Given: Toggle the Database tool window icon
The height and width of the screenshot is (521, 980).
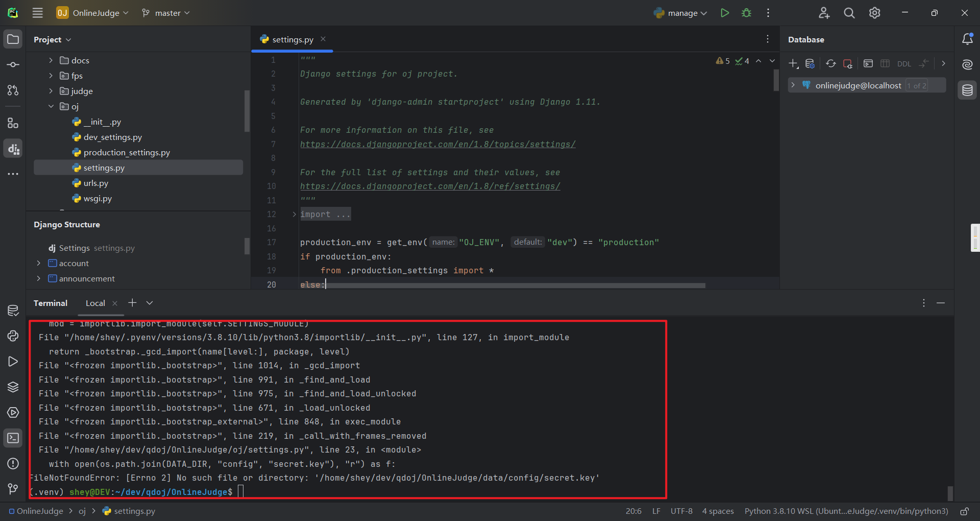Looking at the screenshot, I should (x=967, y=90).
